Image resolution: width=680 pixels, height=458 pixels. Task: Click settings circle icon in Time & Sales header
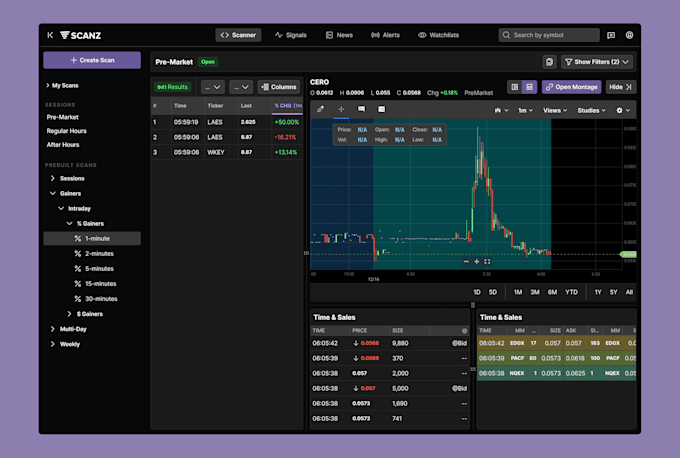[x=464, y=330]
